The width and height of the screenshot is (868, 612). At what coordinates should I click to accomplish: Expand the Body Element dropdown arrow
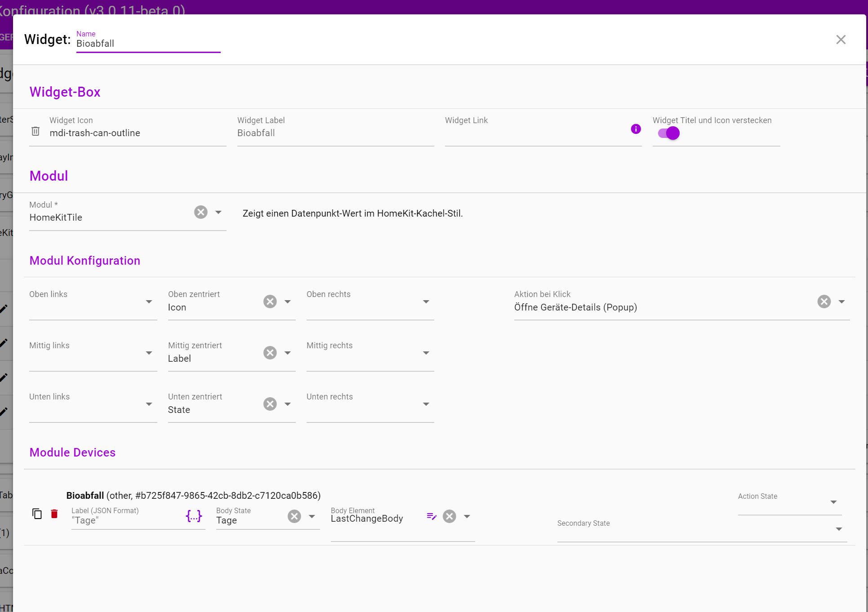pyautogui.click(x=467, y=516)
